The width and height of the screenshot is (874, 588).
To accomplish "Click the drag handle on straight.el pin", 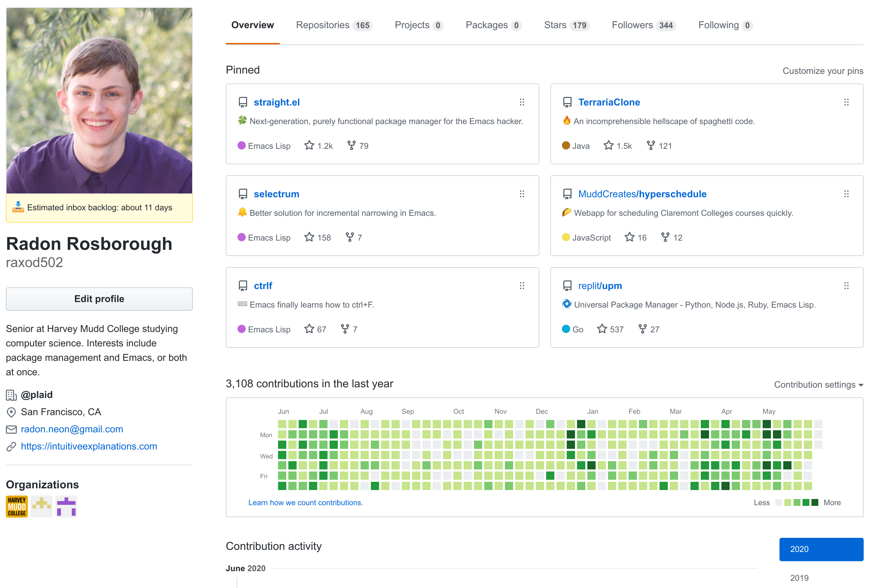I will (522, 102).
